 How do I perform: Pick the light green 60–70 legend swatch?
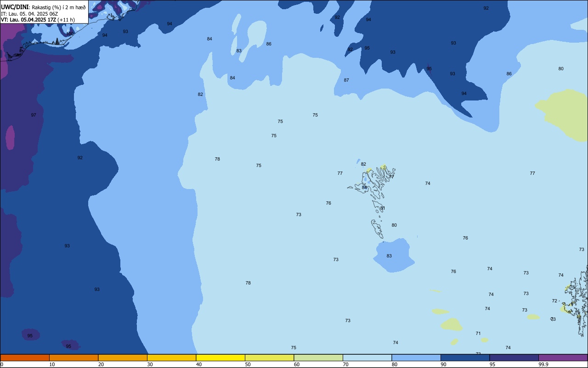318,357
